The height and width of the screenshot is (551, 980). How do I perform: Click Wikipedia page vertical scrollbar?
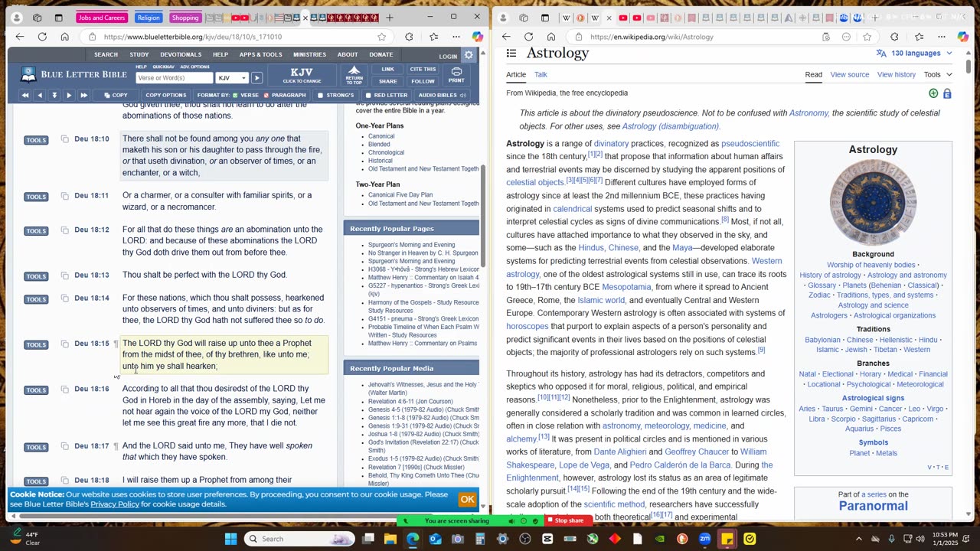[x=969, y=66]
